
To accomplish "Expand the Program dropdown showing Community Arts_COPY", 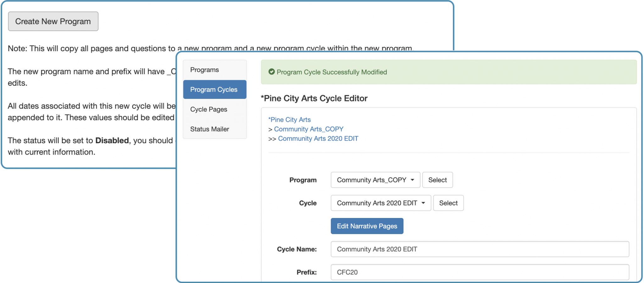I will (x=375, y=180).
